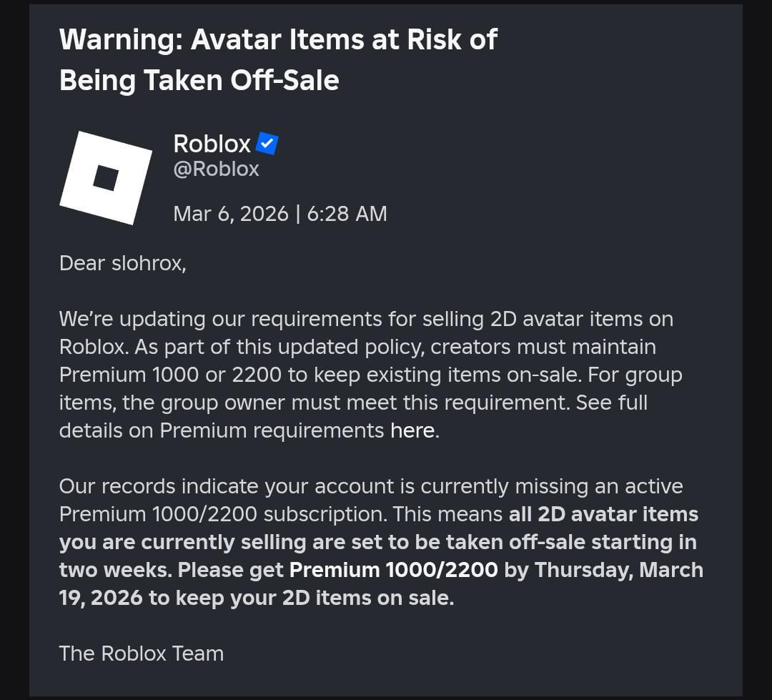Click the "Warning: Avatar Items at Risk" heading

tap(277, 39)
